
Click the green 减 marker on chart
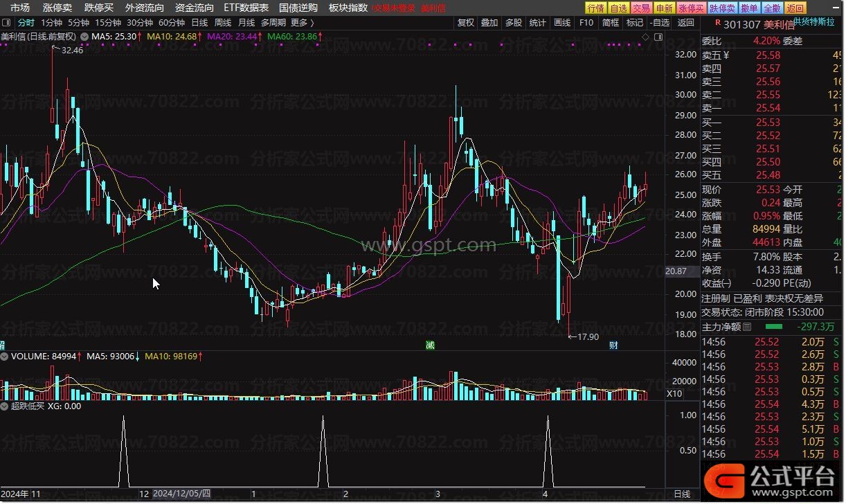(430, 345)
